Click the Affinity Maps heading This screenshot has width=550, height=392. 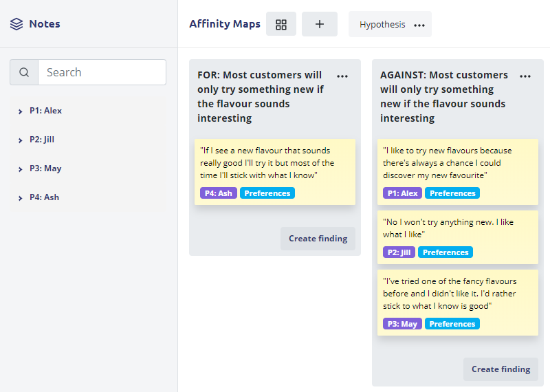pyautogui.click(x=225, y=24)
